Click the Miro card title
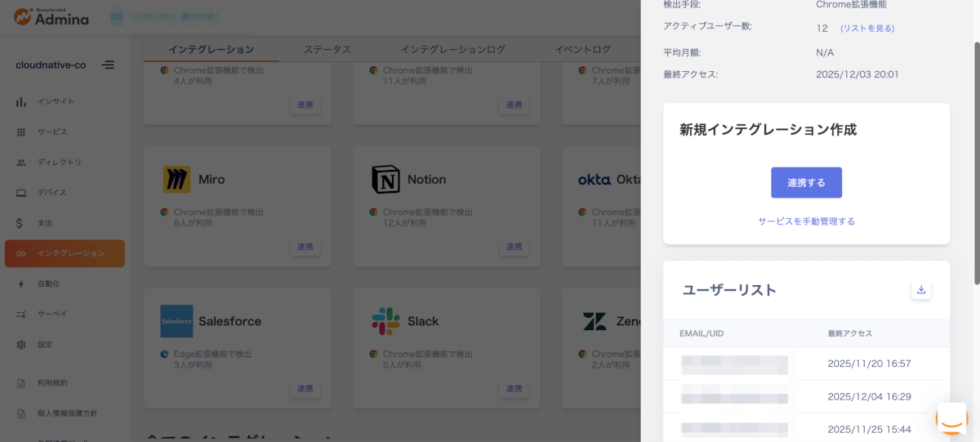 pos(212,179)
